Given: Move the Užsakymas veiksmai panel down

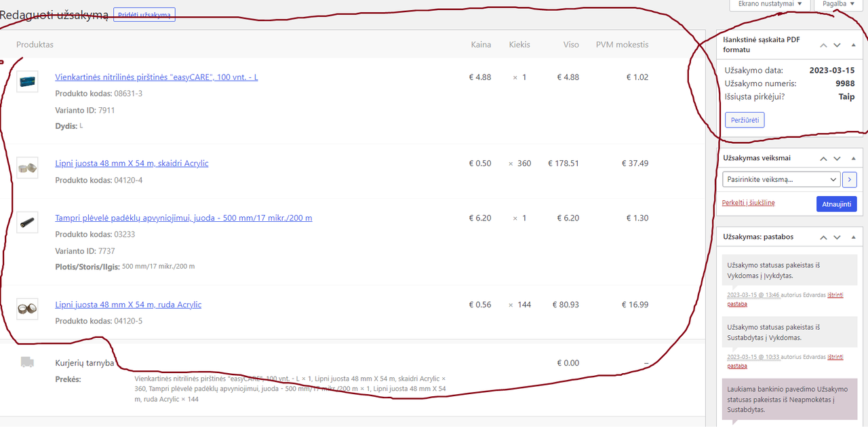Looking at the screenshot, I should point(837,158).
